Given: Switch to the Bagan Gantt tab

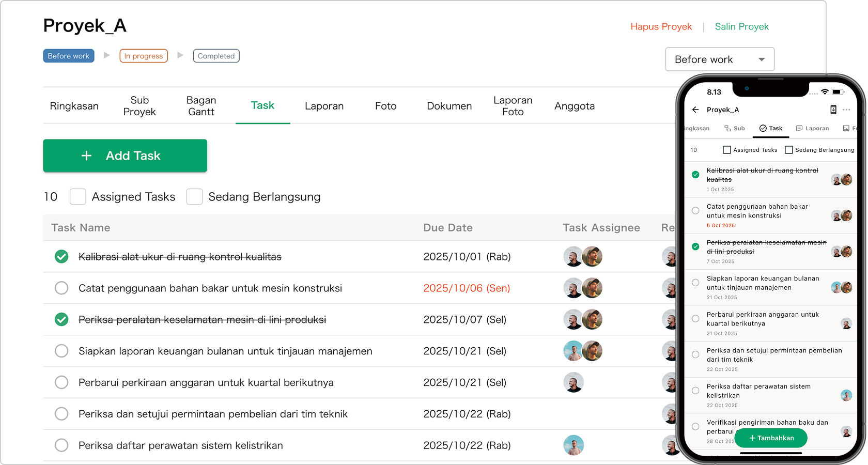Looking at the screenshot, I should (201, 106).
